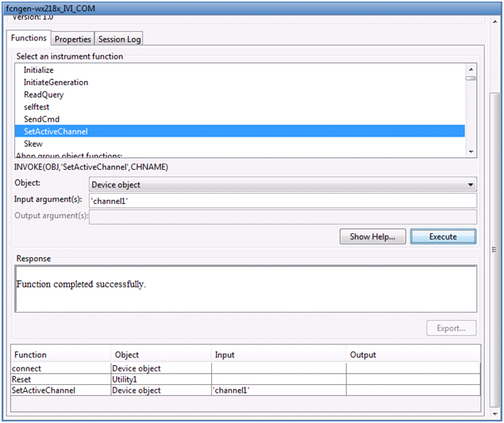Click the highlighted SetActiveChannel function

56,131
